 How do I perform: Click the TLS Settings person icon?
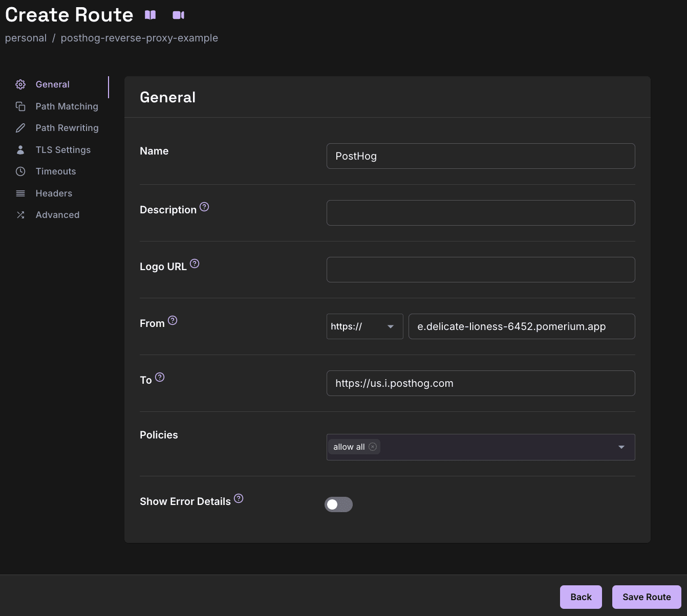point(20,150)
